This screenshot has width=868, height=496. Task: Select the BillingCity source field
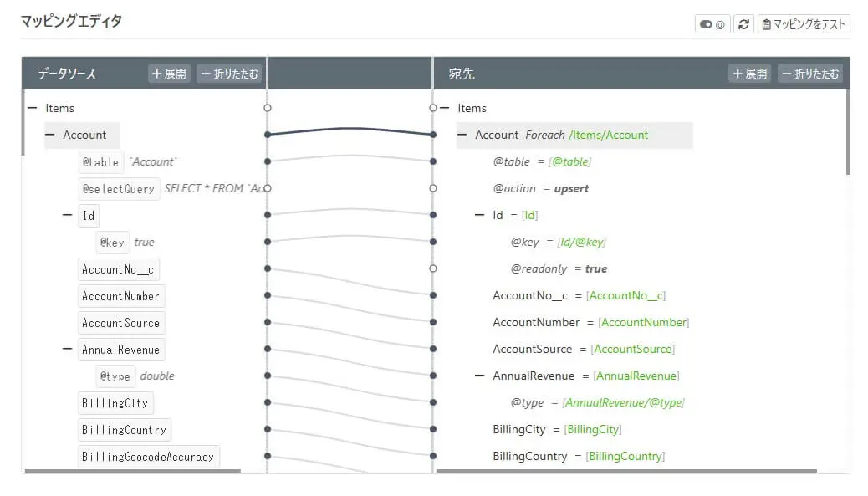point(115,403)
